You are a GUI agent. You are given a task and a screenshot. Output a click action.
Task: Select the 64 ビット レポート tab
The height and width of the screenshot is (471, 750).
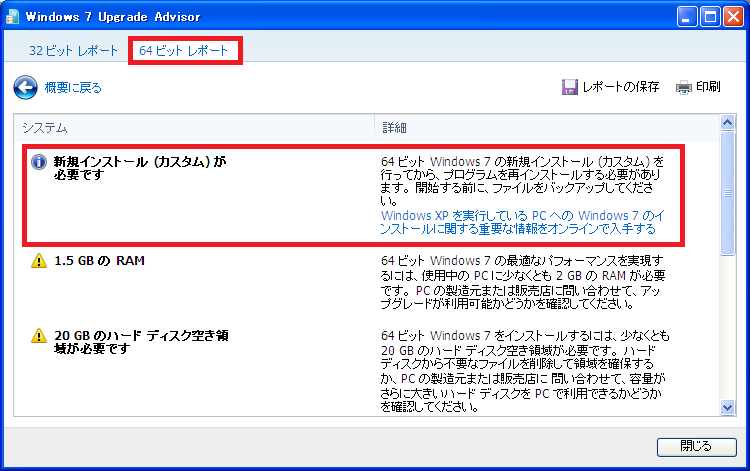tap(183, 51)
